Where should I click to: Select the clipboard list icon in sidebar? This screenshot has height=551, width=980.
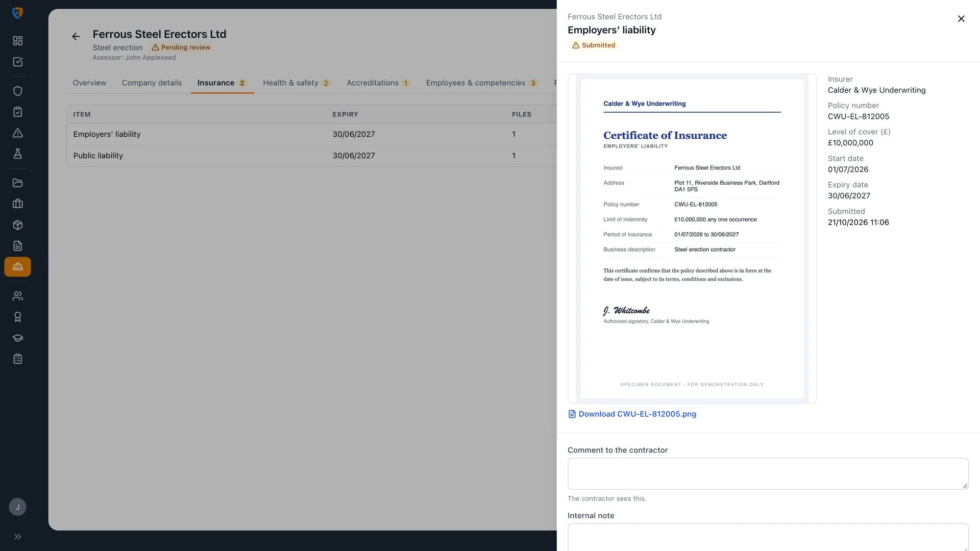click(17, 359)
